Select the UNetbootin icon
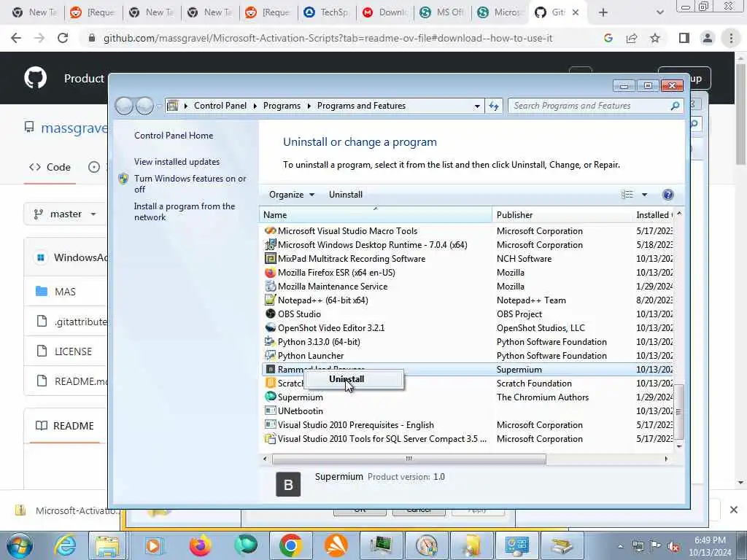The width and height of the screenshot is (747, 560). (x=270, y=411)
